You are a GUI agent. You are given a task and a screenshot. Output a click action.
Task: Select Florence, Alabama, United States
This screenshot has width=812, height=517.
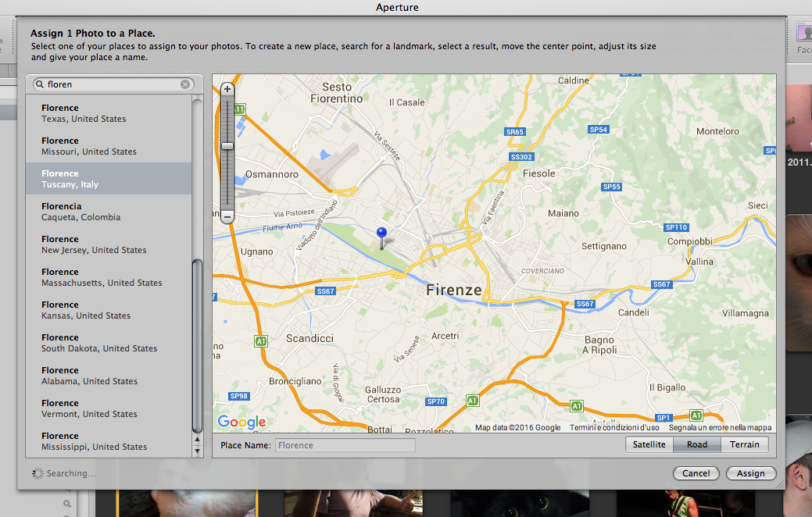(109, 376)
